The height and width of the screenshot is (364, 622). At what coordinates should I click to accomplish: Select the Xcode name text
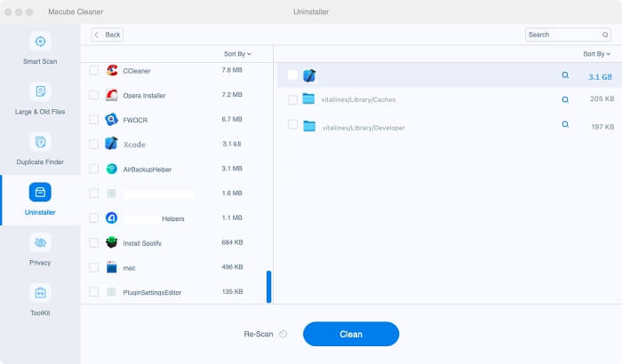click(x=134, y=145)
